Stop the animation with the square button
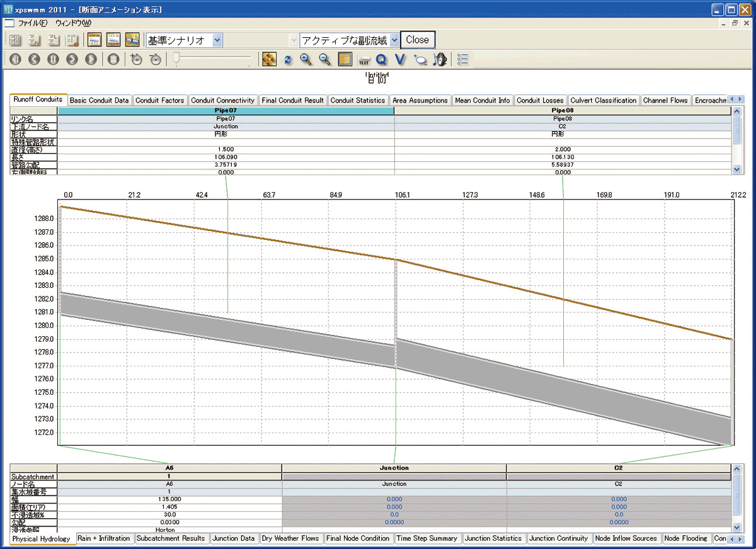The image size is (756, 549). [113, 59]
